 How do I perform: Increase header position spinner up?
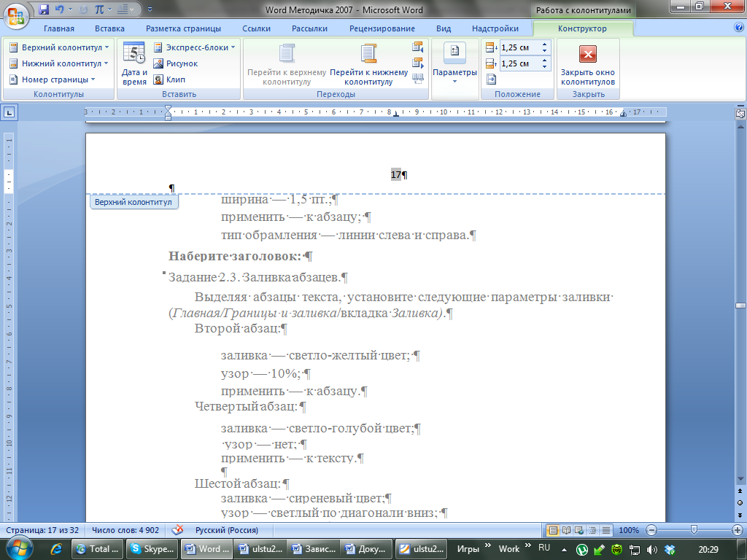point(545,44)
